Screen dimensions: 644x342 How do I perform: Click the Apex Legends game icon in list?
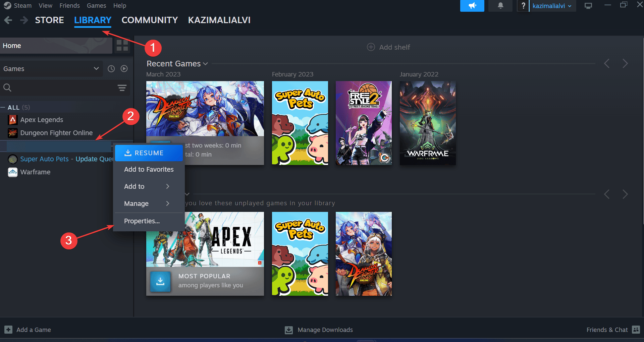pyautogui.click(x=13, y=120)
